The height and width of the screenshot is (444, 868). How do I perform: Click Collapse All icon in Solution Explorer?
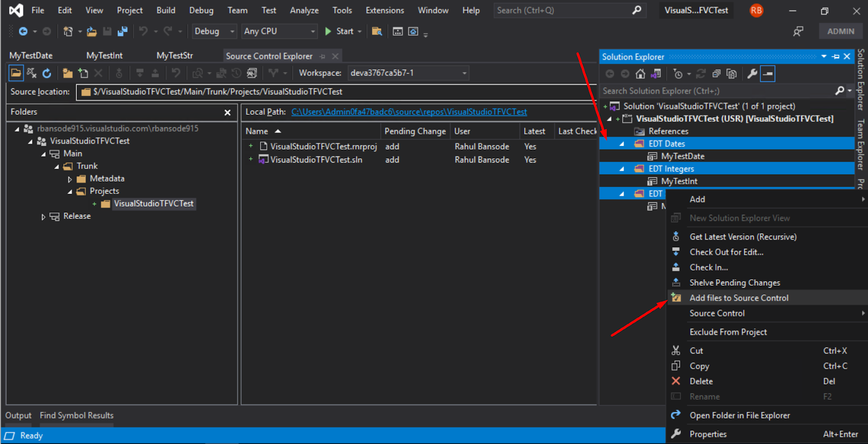tap(716, 74)
